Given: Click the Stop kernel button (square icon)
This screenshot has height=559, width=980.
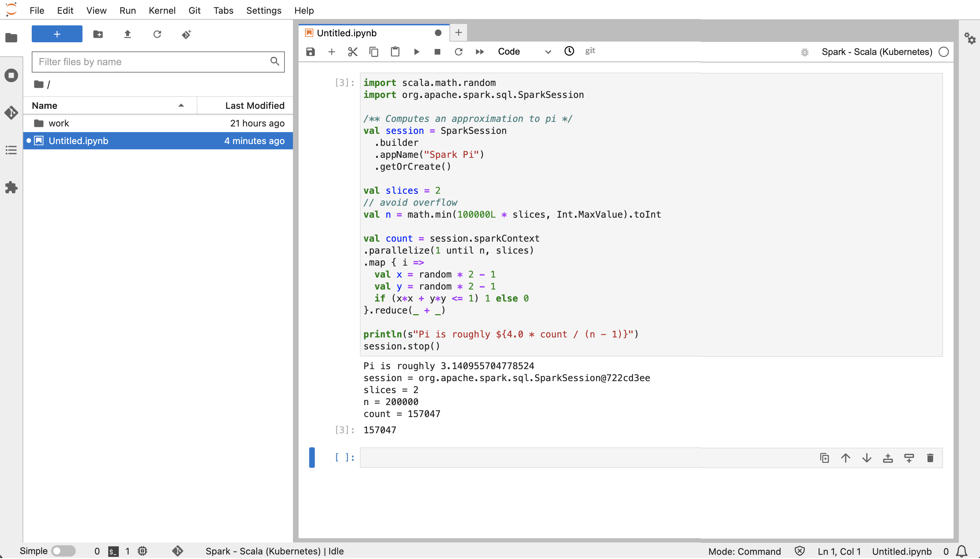Looking at the screenshot, I should tap(436, 51).
